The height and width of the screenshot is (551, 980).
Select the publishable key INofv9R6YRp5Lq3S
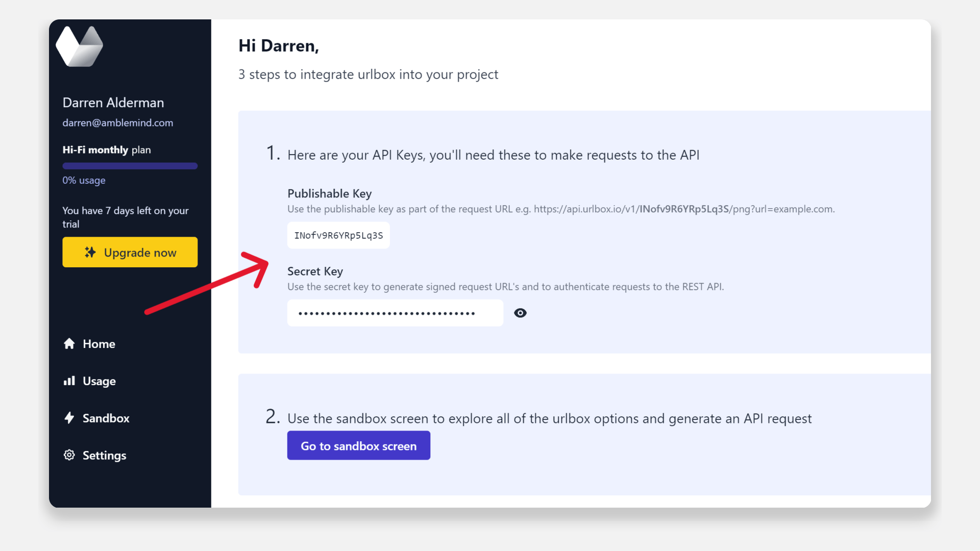[338, 235]
